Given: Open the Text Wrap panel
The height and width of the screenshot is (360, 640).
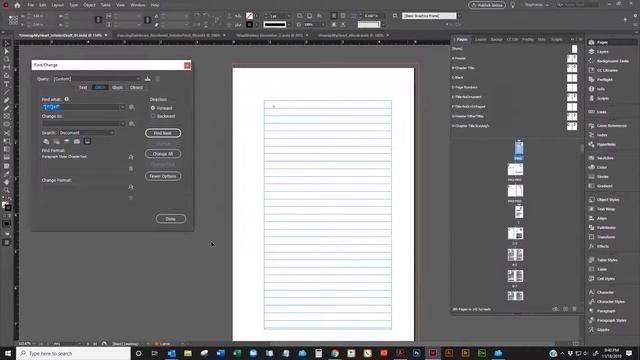Looking at the screenshot, I should [x=606, y=209].
